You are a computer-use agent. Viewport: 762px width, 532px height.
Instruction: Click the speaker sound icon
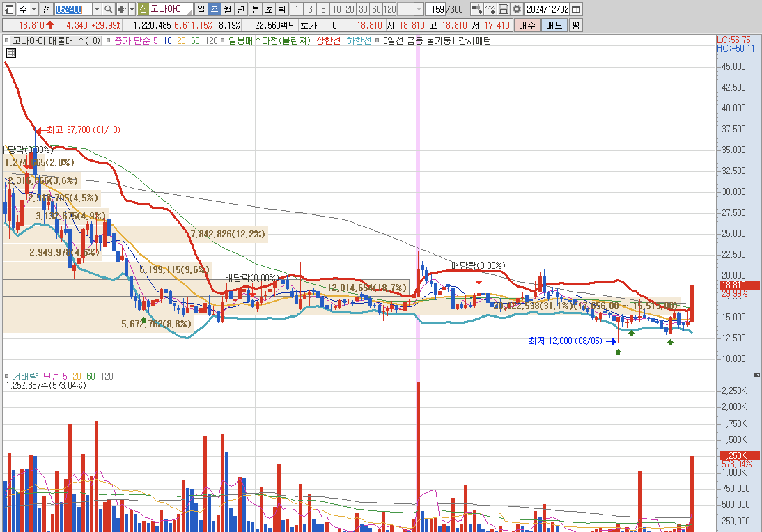click(121, 9)
